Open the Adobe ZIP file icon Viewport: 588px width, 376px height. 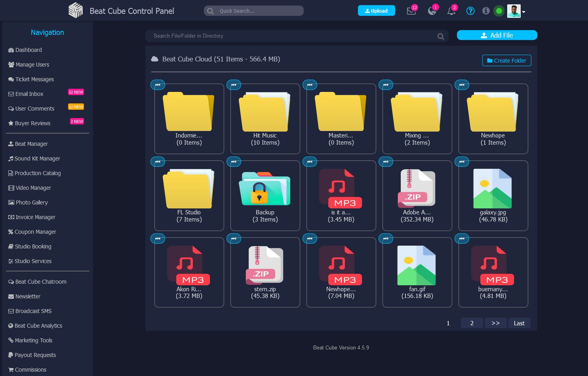click(417, 189)
